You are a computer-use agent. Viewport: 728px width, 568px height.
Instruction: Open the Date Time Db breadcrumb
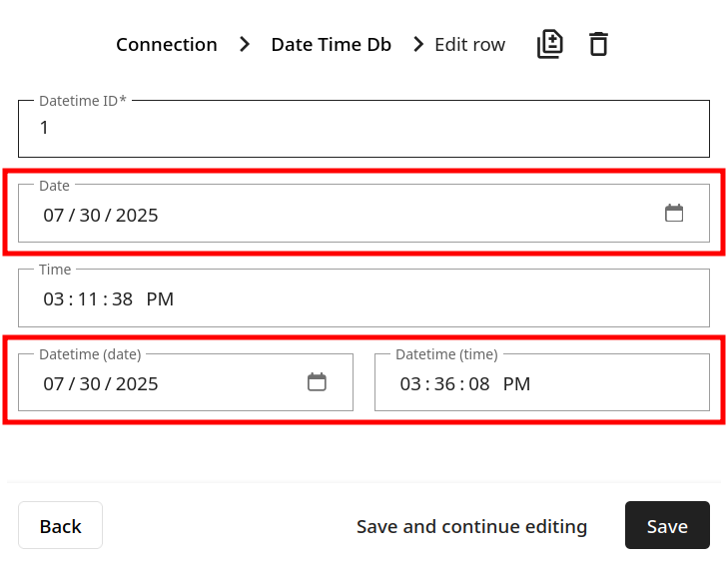pyautogui.click(x=331, y=45)
